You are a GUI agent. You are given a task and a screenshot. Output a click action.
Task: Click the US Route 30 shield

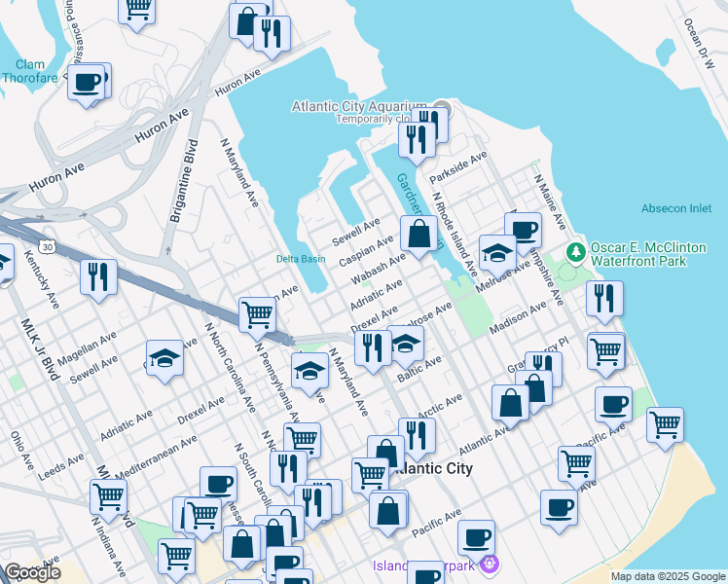(x=47, y=246)
